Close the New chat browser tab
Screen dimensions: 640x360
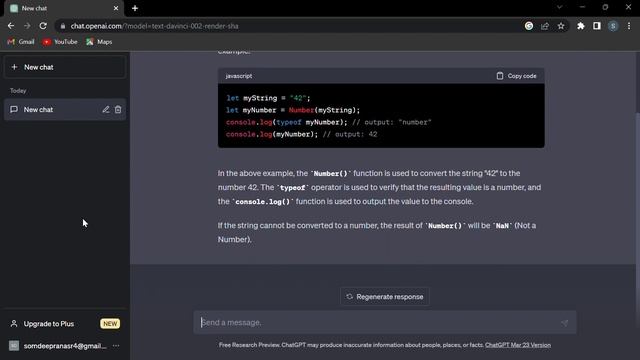click(116, 8)
